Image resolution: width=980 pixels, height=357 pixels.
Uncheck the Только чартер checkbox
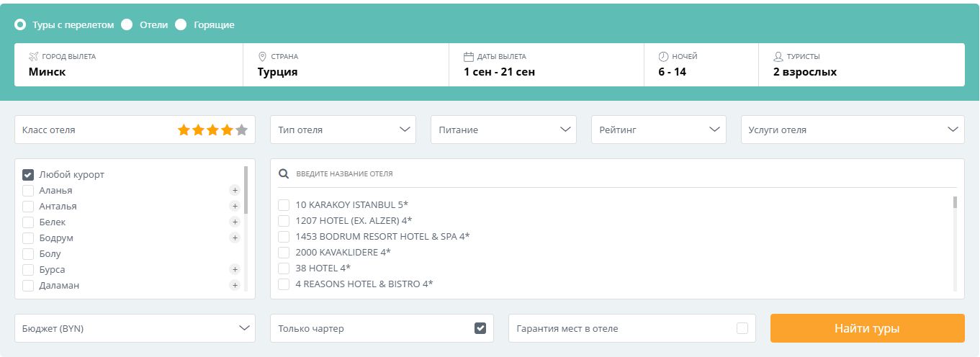[x=480, y=328]
